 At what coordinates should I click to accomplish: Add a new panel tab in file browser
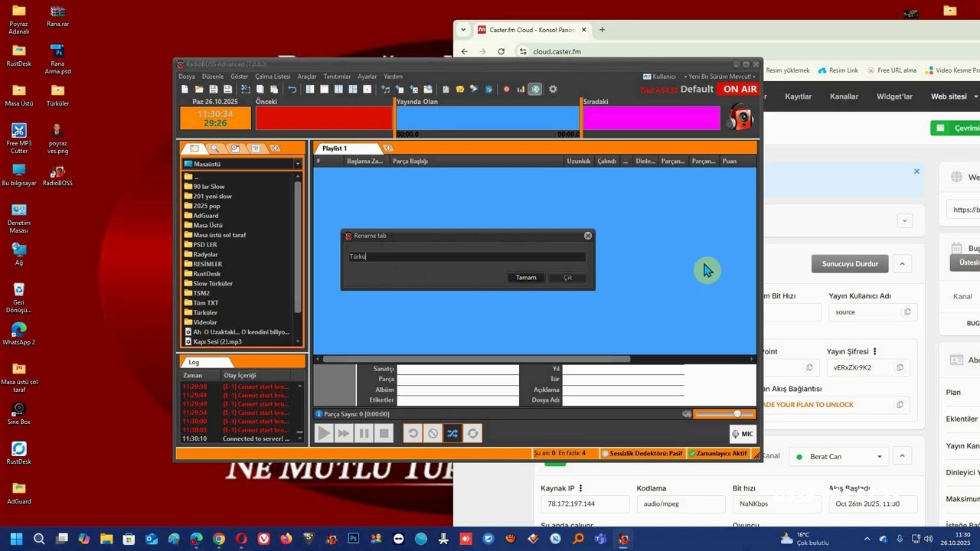coord(276,148)
